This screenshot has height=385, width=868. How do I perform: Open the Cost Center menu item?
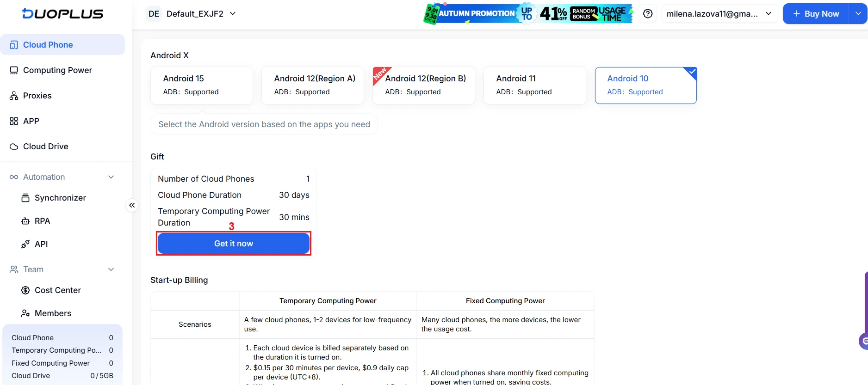57,290
